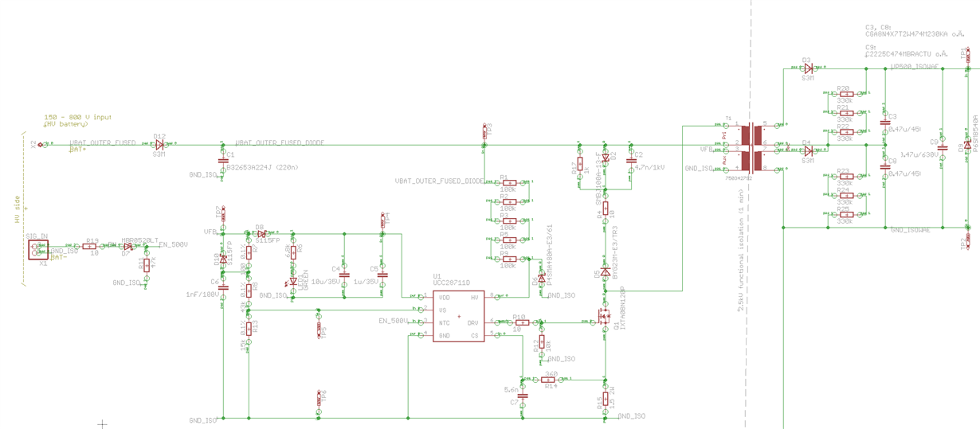Viewport: 980px width, 429px height.
Task: Click TVS diode D9 on the output
Action: click(x=968, y=146)
